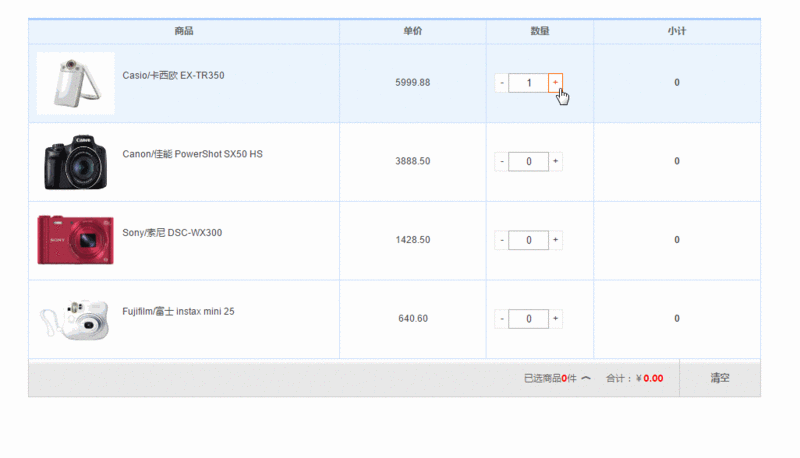Expand selected items list with arrow
Screen dimensions: 800x458
point(586,378)
